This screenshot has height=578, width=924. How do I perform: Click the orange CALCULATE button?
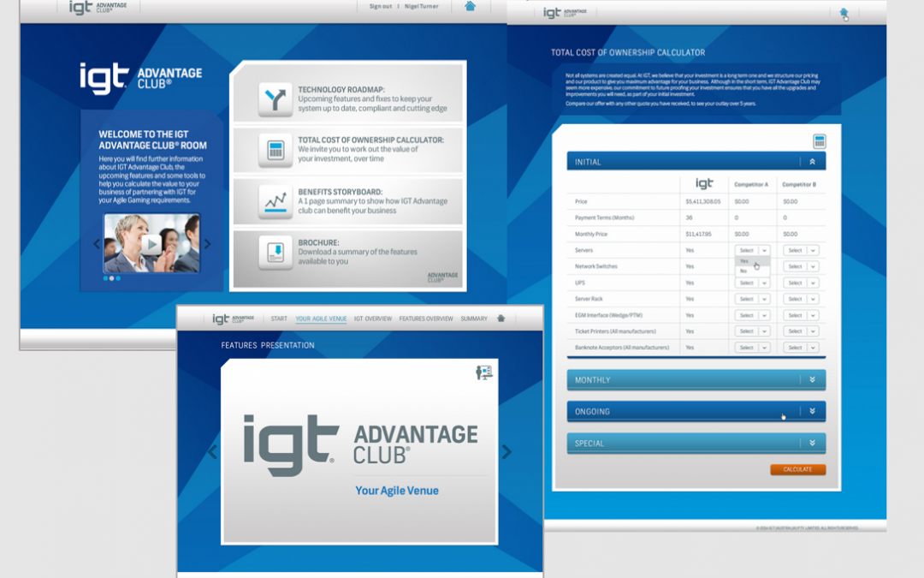click(797, 469)
